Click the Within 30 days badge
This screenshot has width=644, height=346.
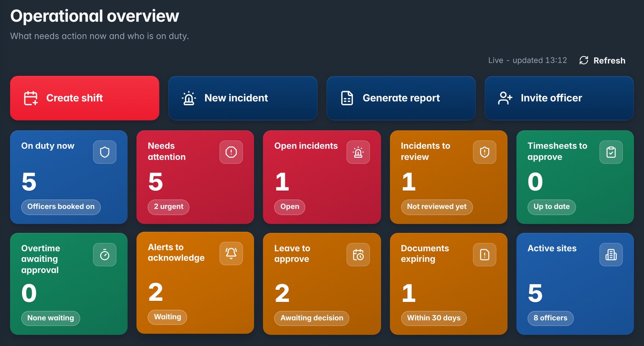(434, 318)
